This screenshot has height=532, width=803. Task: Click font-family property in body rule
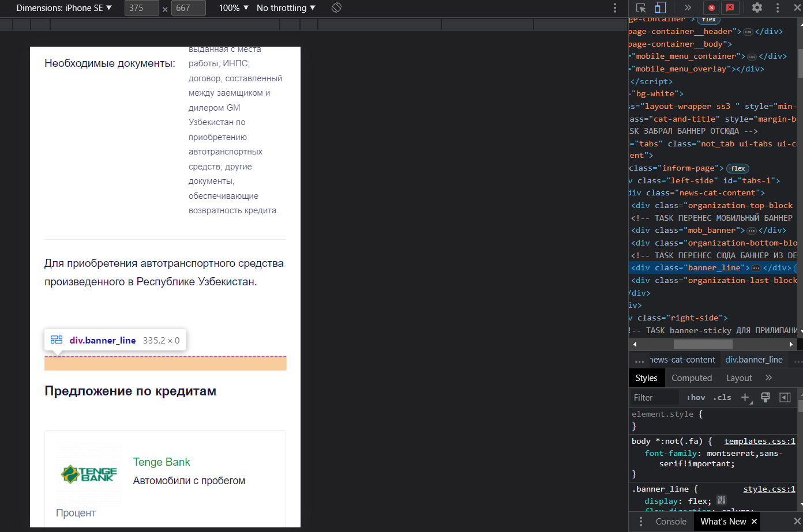[671, 454]
